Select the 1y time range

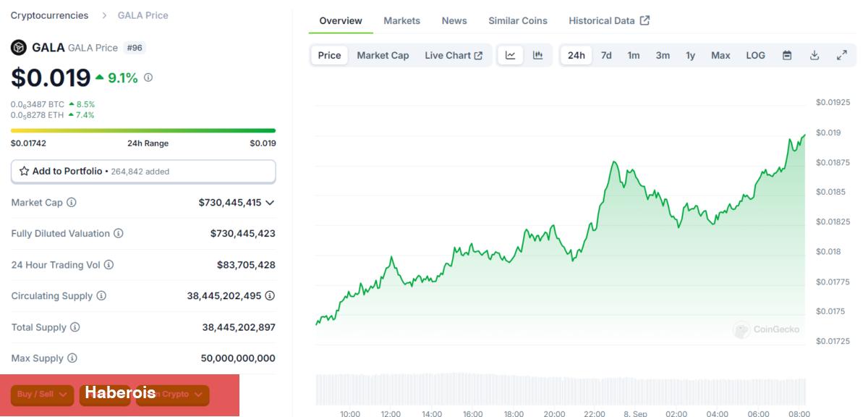pos(691,56)
